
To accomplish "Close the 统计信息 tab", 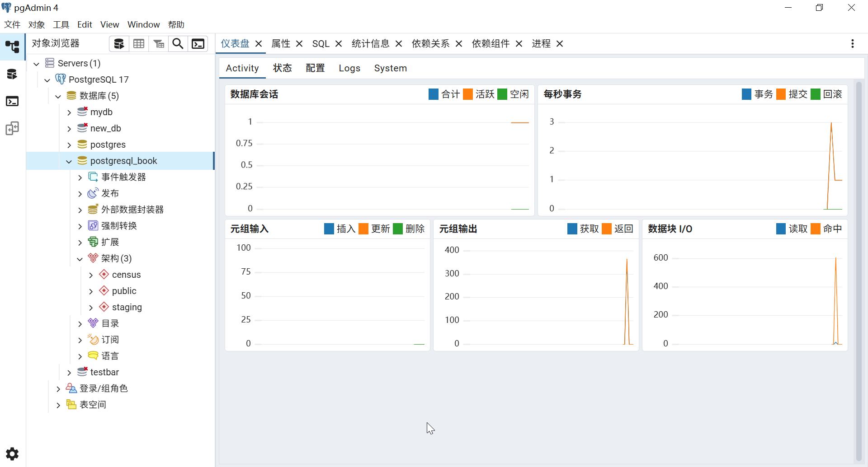I will (399, 44).
